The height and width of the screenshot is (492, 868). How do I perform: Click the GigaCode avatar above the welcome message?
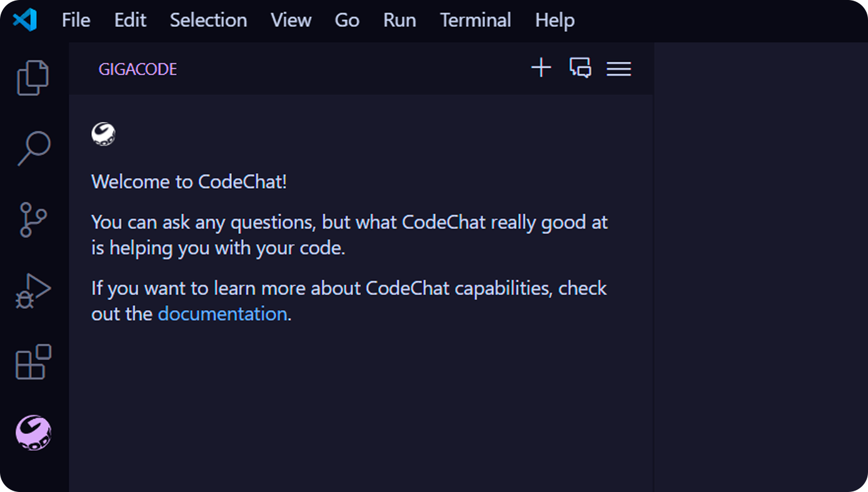click(104, 134)
